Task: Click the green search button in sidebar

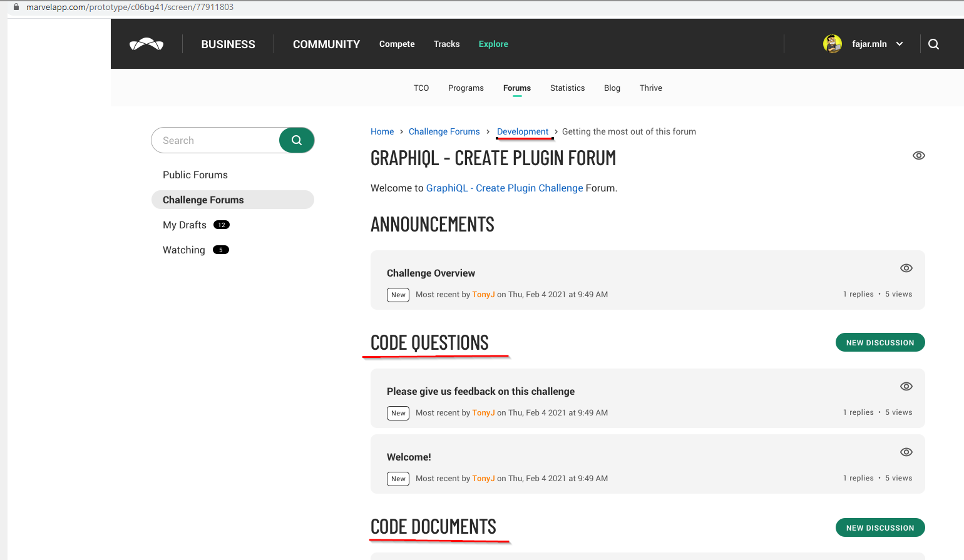Action: click(x=297, y=140)
